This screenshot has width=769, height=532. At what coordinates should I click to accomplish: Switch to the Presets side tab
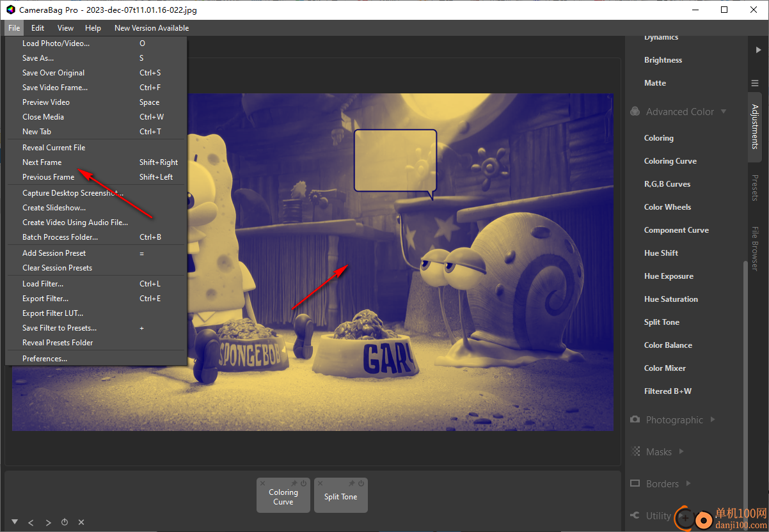[x=755, y=188]
